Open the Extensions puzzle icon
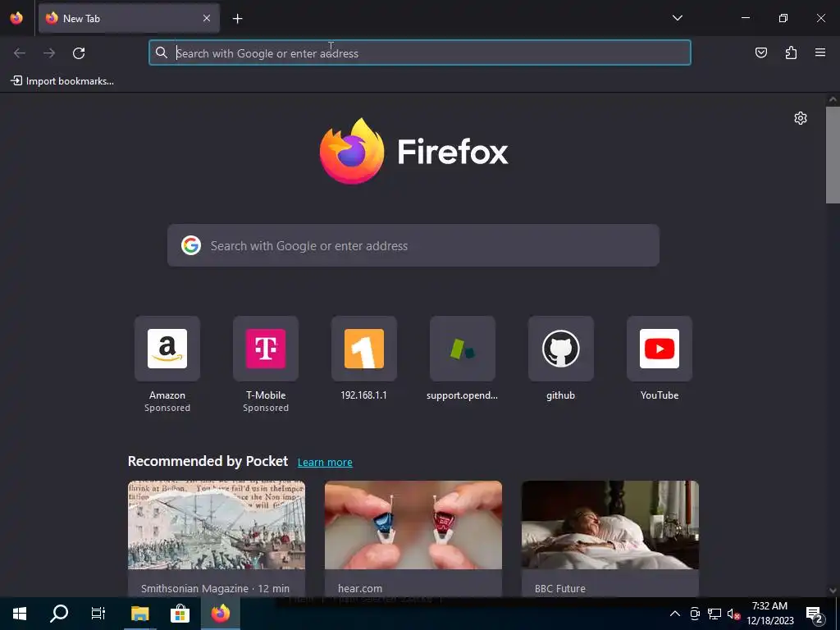840x630 pixels. [x=791, y=52]
